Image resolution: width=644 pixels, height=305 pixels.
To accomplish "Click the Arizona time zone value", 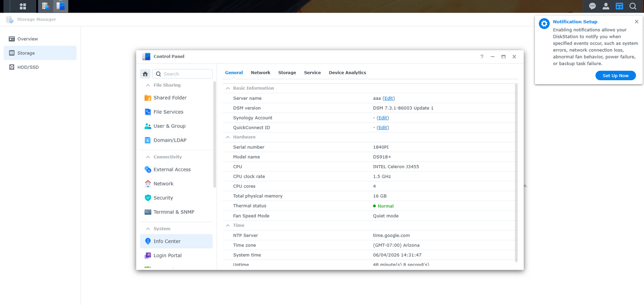I will click(397, 245).
